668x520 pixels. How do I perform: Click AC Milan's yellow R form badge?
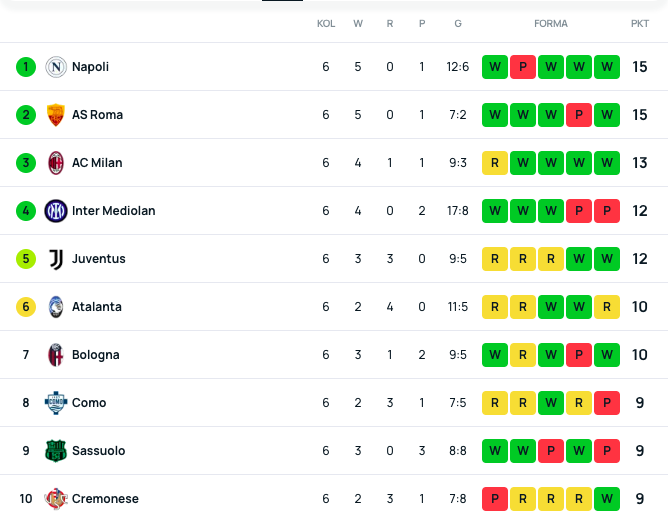click(x=495, y=163)
